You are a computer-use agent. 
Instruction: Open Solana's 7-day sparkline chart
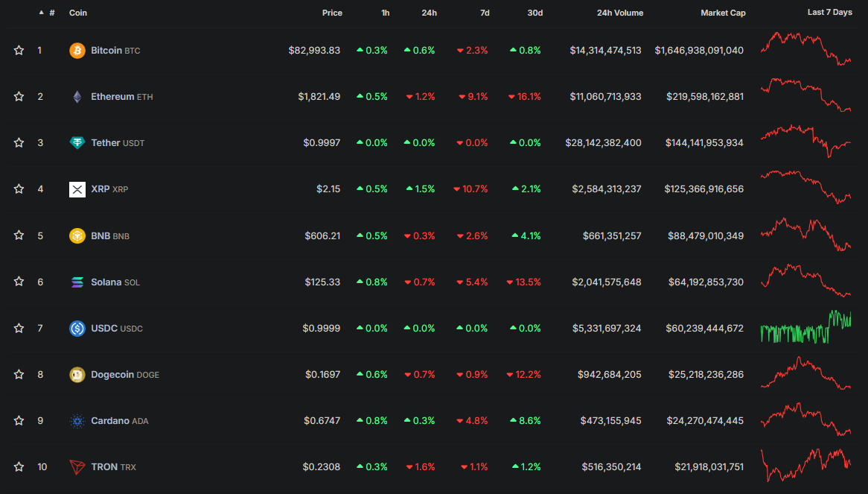pyautogui.click(x=806, y=280)
